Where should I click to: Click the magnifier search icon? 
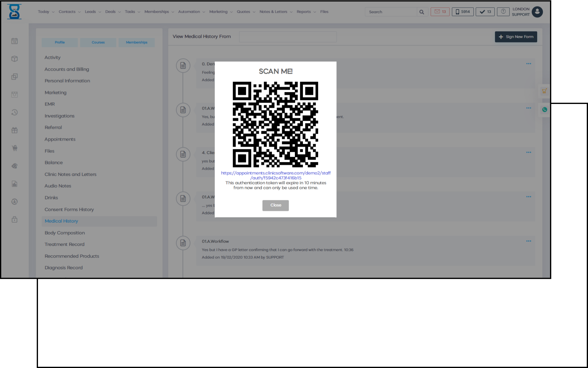point(422,12)
